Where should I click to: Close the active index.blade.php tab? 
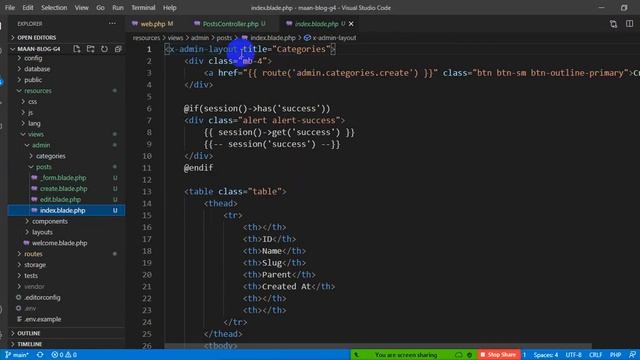pos(351,24)
